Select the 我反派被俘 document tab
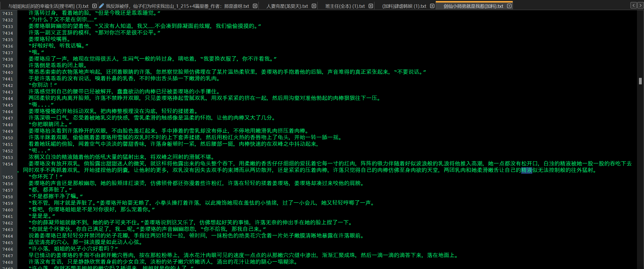 click(177, 6)
